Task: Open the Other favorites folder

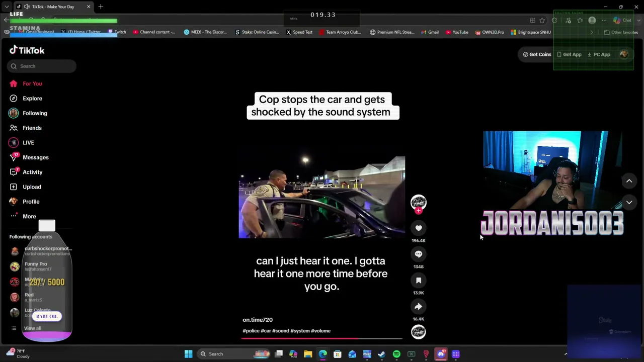Action: point(621,32)
